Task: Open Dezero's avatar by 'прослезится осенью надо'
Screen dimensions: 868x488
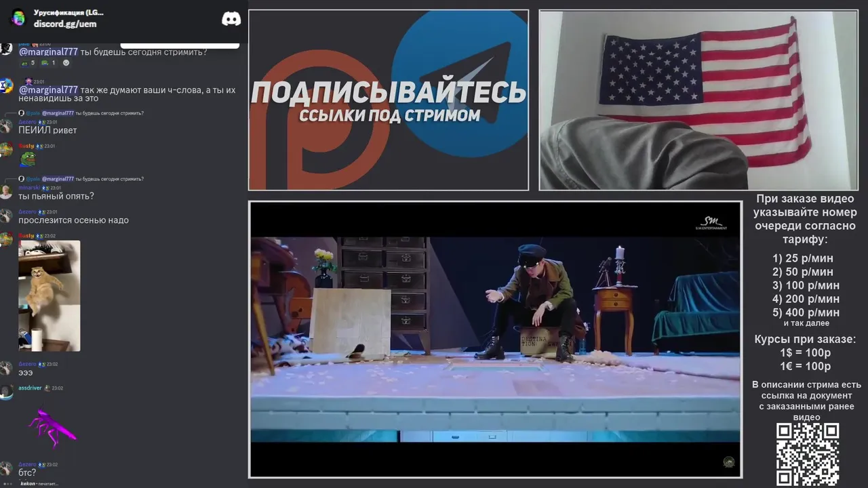Action: pyautogui.click(x=5, y=216)
